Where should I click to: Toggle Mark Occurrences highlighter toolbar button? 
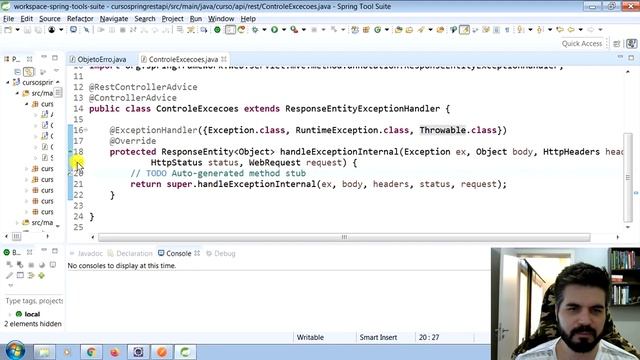464,30
